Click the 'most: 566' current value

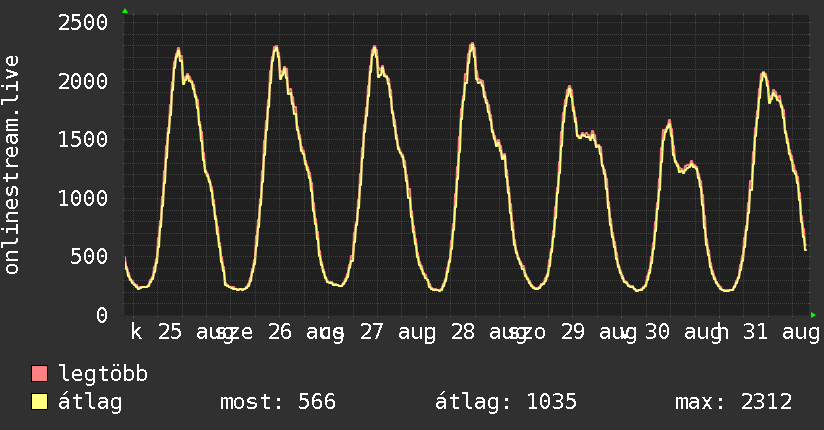click(x=277, y=402)
